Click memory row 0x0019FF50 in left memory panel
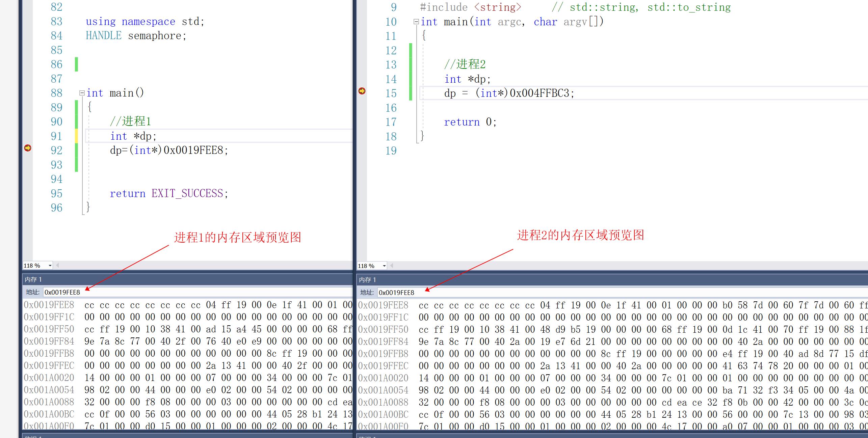This screenshot has height=438, width=868. tap(188, 329)
